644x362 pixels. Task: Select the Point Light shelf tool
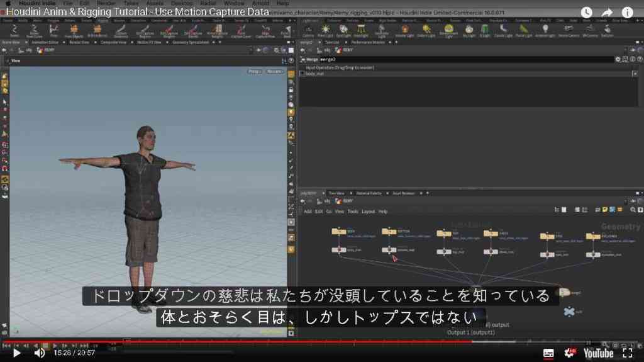click(x=325, y=30)
